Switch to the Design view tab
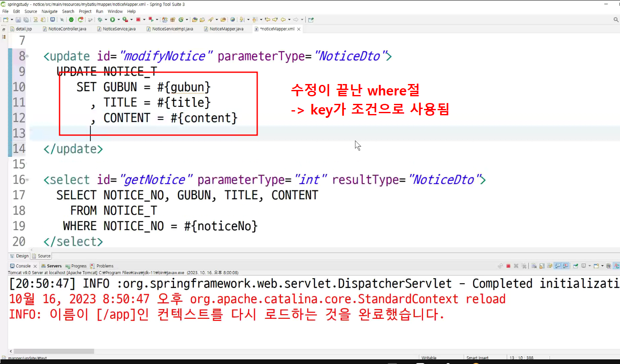This screenshot has width=620, height=364. (x=19, y=256)
